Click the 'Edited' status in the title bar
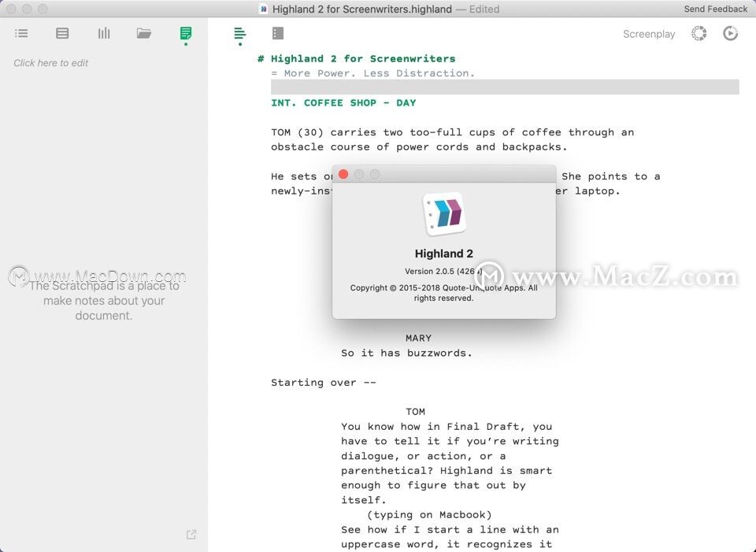The height and width of the screenshot is (552, 756). (484, 9)
